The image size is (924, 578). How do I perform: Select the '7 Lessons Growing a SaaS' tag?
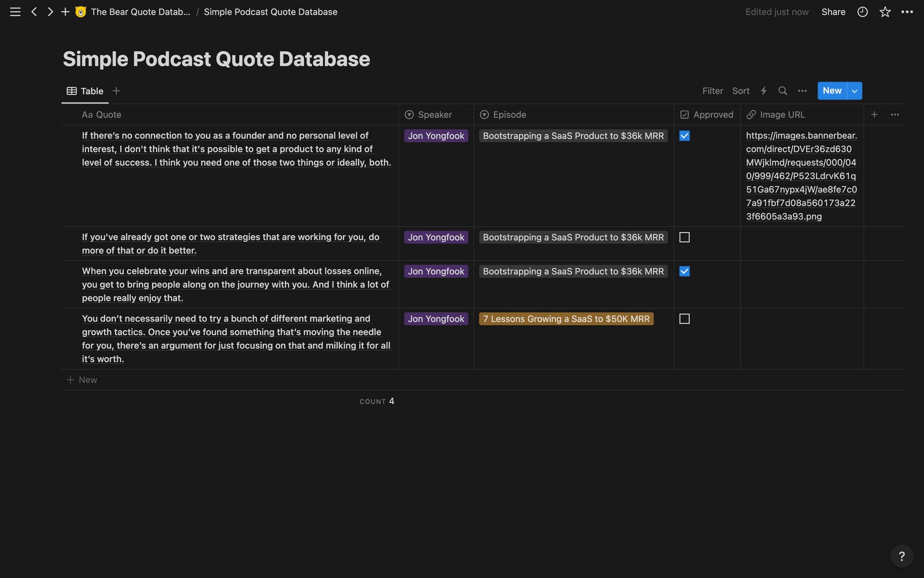566,319
